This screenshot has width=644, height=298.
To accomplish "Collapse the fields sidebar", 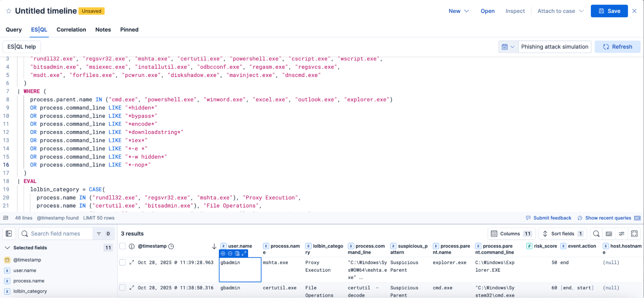I will click(x=9, y=234).
